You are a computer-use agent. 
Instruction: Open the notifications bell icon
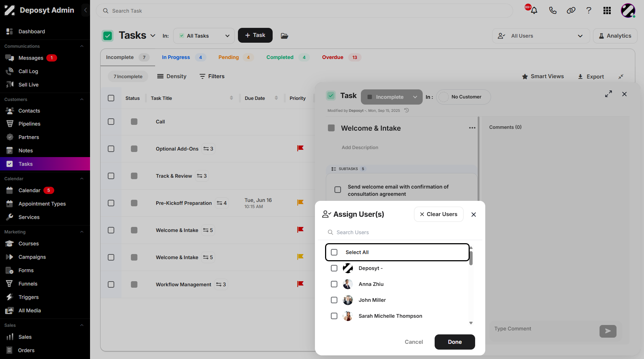534,10
